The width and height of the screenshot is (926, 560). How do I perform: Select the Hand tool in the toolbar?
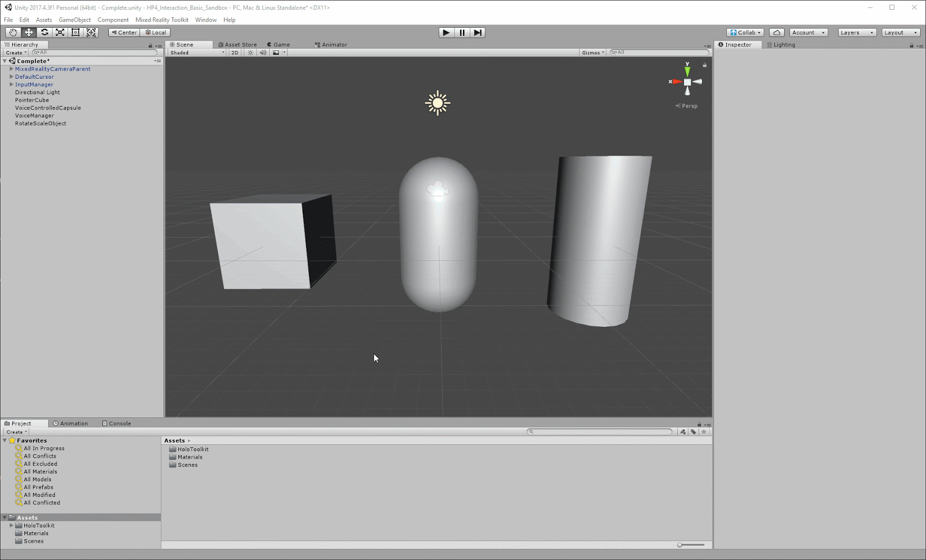coord(13,32)
